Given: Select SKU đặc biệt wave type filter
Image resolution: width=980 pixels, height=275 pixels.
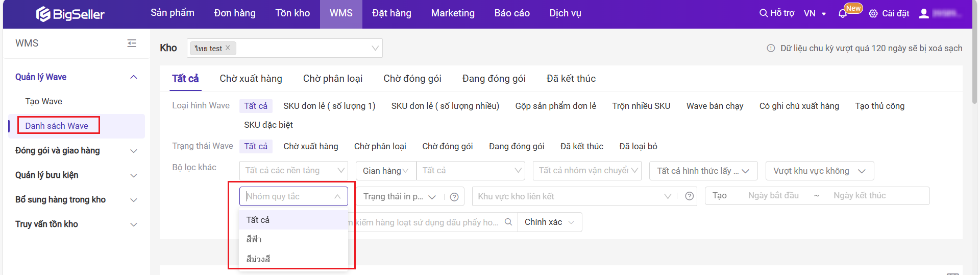Looking at the screenshot, I should tap(268, 125).
